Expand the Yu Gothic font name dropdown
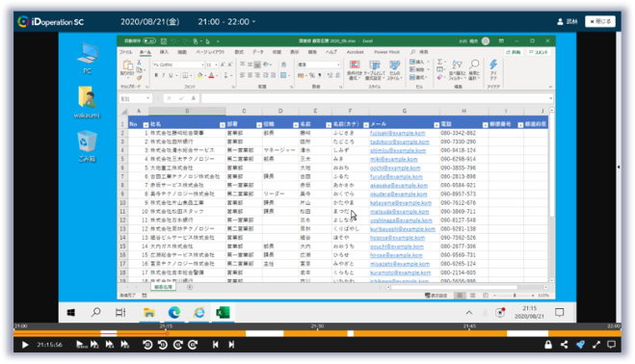Screen dimensions: 635x364 [202, 65]
